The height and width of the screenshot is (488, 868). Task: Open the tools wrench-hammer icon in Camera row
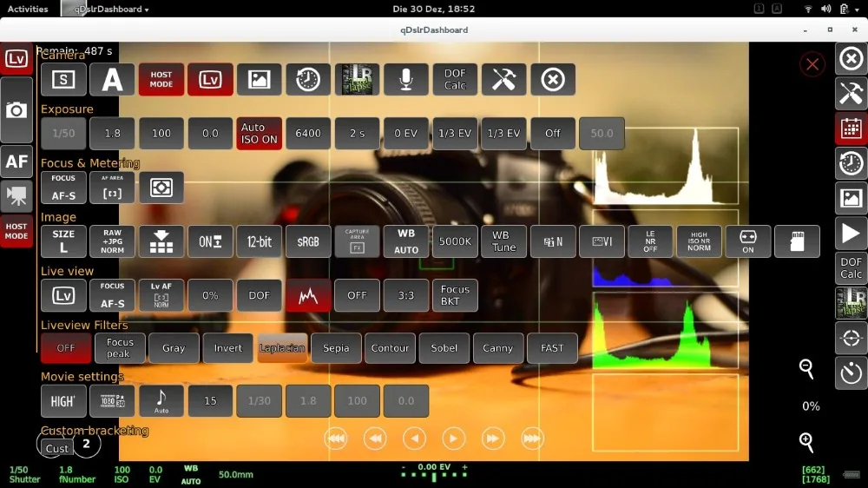(x=503, y=80)
